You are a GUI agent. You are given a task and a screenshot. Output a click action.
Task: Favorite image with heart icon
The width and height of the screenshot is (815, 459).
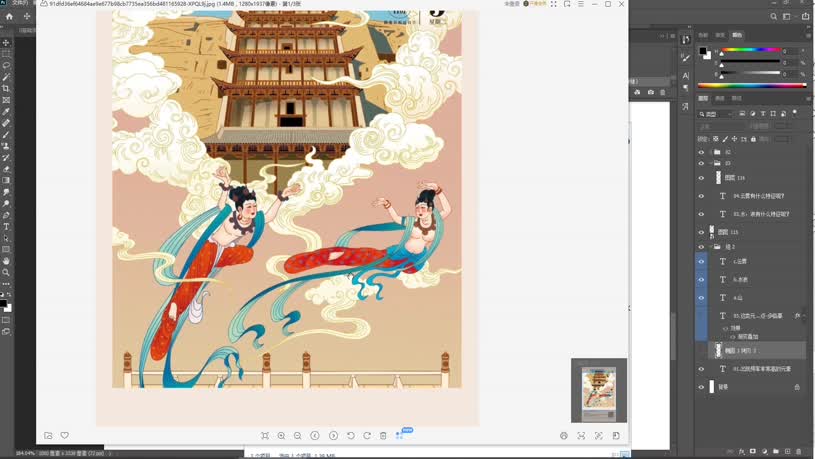click(x=64, y=436)
